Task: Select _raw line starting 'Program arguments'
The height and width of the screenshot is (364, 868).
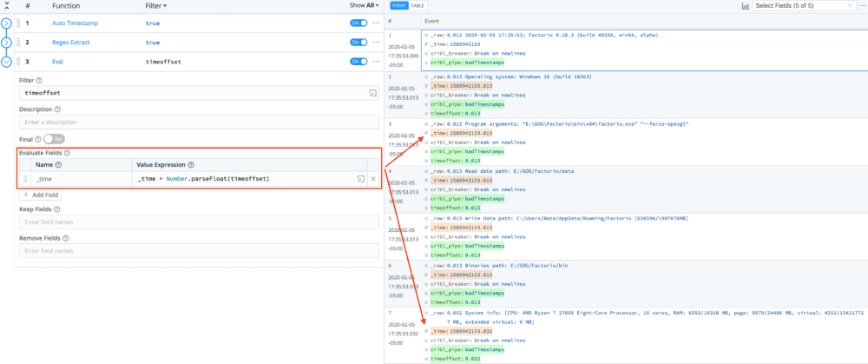Action: pos(560,123)
